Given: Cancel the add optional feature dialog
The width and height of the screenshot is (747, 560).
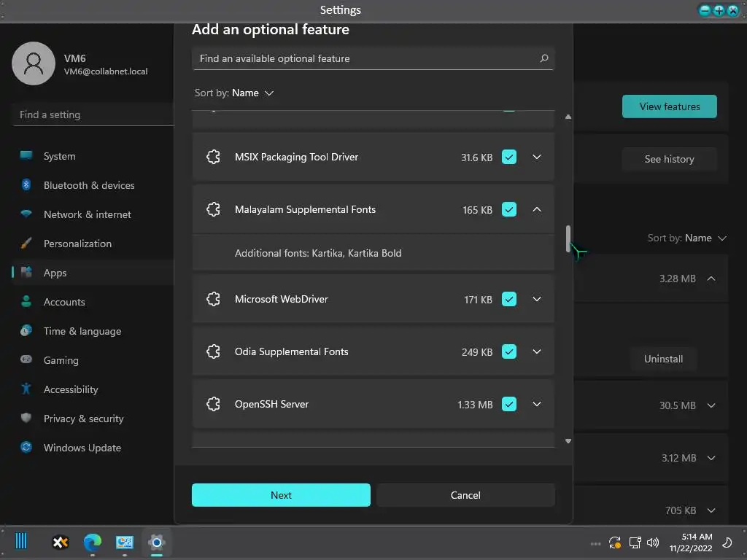Looking at the screenshot, I should [465, 495].
